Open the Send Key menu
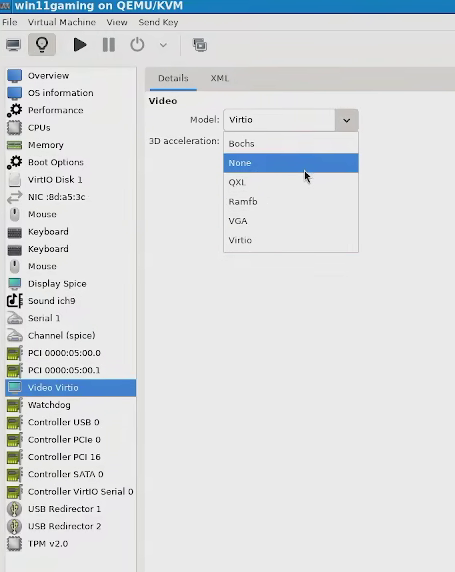Screen dimensions: 455x572 pos(158,22)
